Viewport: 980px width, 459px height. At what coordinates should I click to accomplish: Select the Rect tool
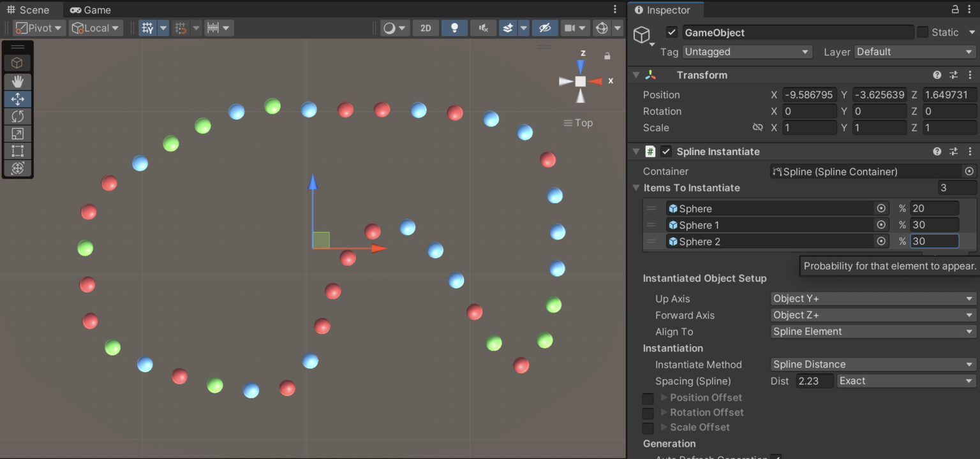pyautogui.click(x=17, y=150)
